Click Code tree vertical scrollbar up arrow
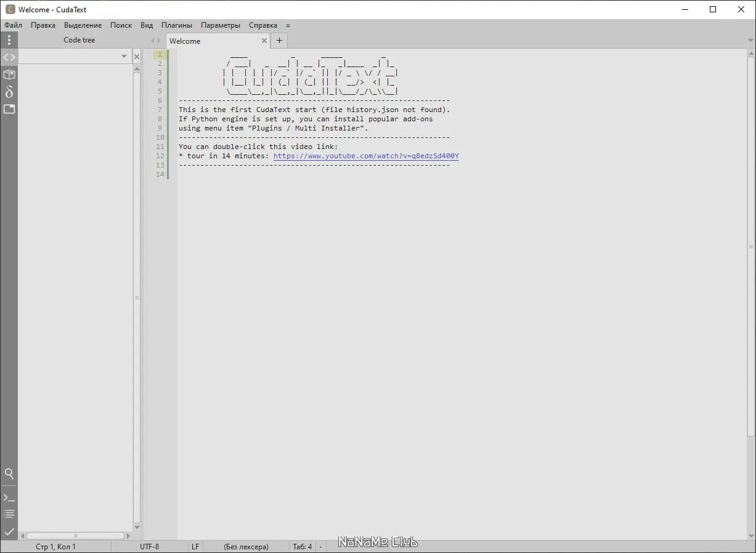Screen dimensions: 756x553 [x=137, y=69]
